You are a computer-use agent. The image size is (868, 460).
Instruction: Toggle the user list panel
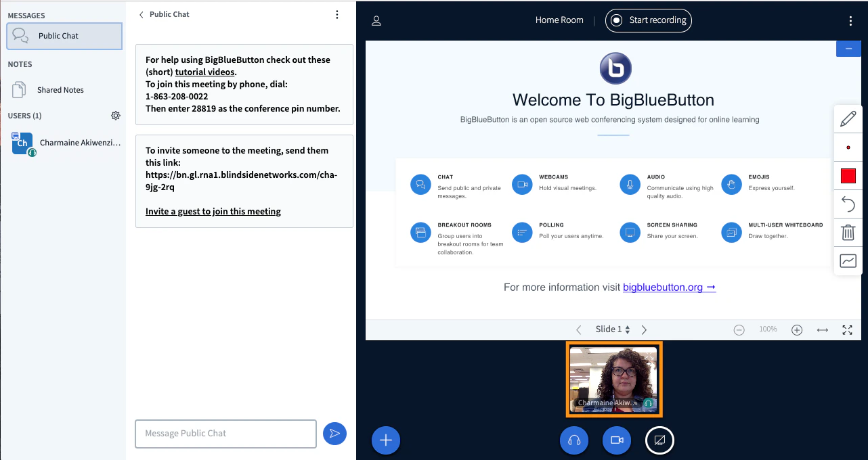pos(376,20)
